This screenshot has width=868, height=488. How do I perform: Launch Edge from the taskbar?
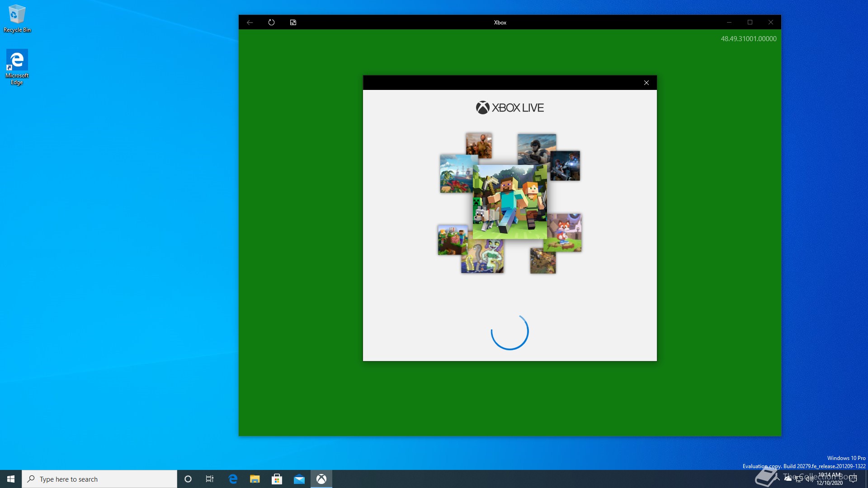coord(233,479)
